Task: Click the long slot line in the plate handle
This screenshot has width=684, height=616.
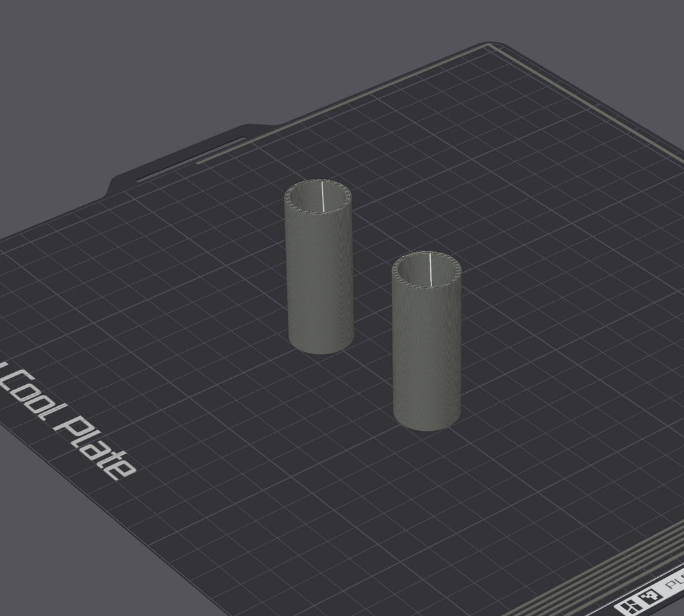Action: pos(191,159)
